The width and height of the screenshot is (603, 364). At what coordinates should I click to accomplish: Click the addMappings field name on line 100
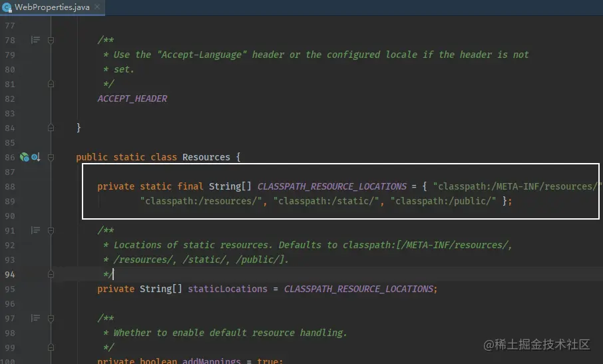pyautogui.click(x=212, y=361)
